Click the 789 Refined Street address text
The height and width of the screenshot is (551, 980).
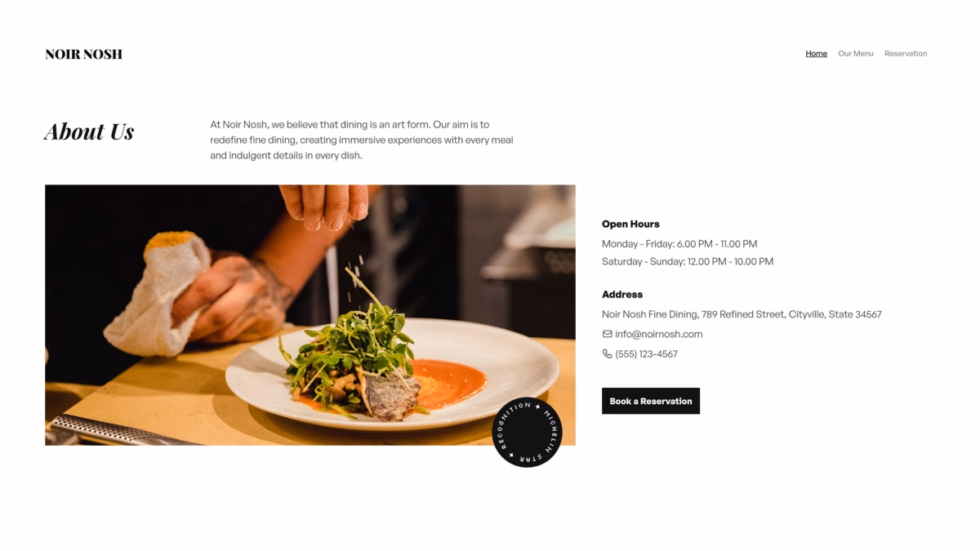point(742,314)
